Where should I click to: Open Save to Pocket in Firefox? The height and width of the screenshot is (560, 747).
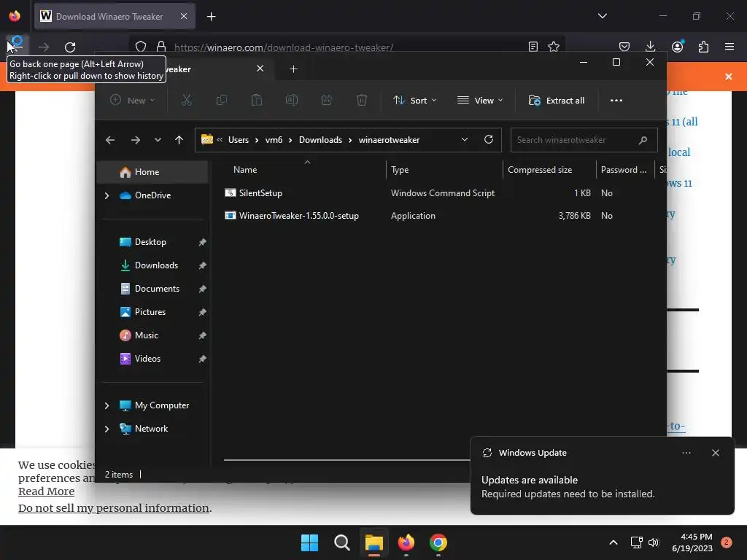(624, 47)
